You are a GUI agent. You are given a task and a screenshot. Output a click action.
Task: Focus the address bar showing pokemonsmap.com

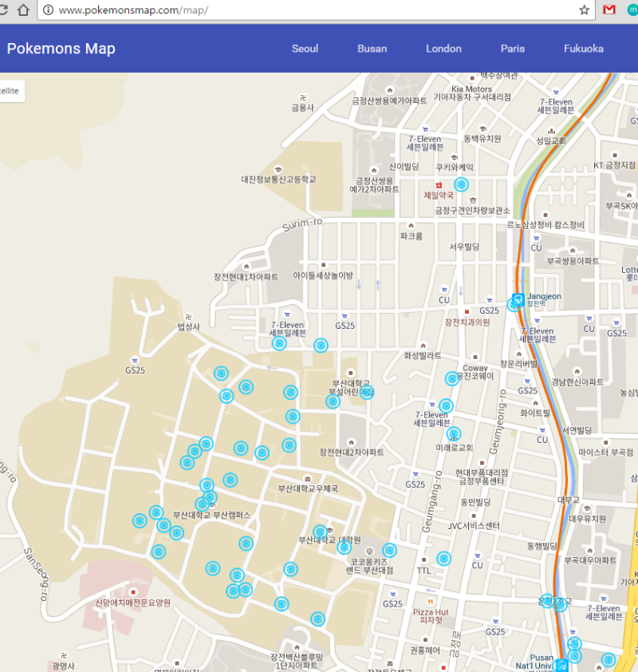[x=316, y=10]
